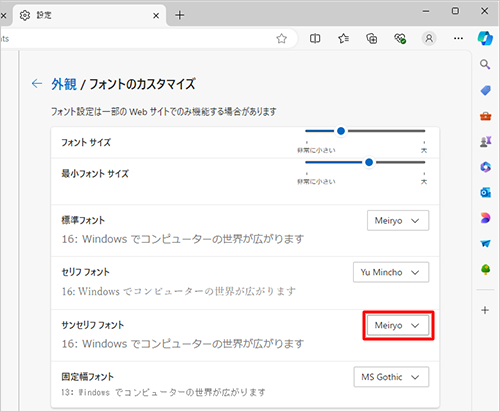
Task: Open the サンセリフ フォント Meiryo dropdown
Action: coord(398,325)
